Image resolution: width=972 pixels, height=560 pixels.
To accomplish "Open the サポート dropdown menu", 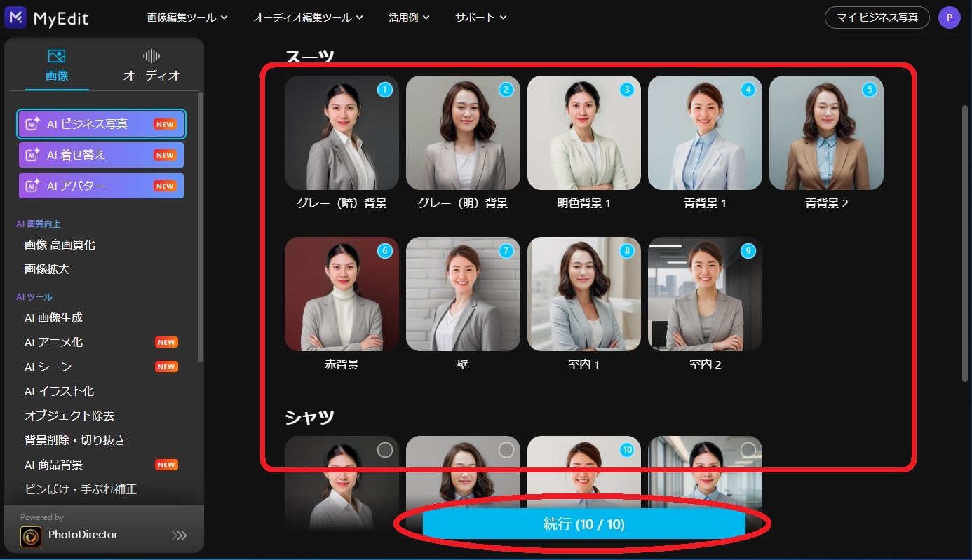I will tap(480, 18).
